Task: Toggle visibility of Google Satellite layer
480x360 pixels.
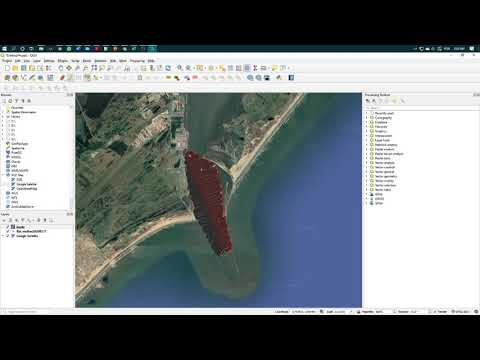Action: click(x=8, y=236)
